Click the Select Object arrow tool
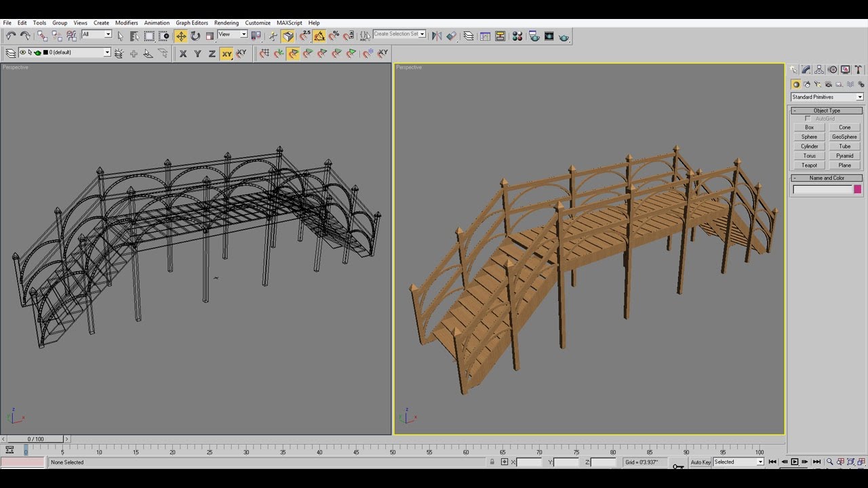Screen dimensions: 868x488 point(121,36)
